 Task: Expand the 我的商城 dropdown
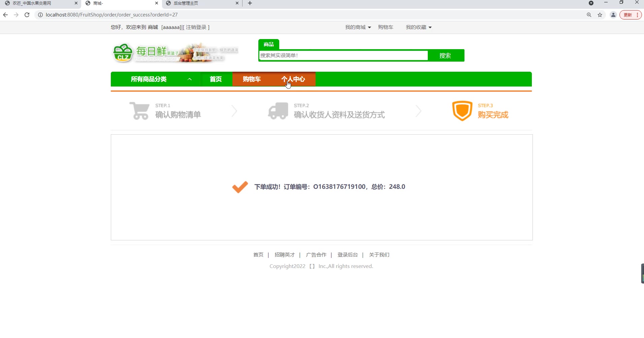[358, 27]
